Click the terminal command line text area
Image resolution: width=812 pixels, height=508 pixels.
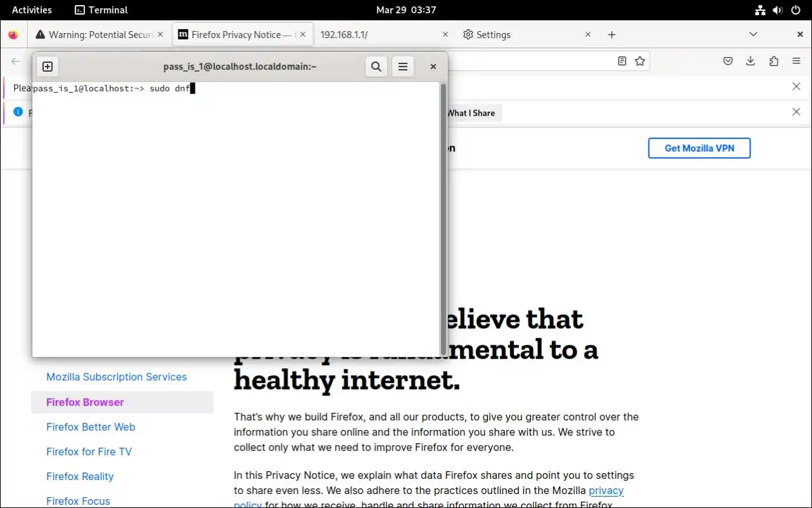pos(236,219)
